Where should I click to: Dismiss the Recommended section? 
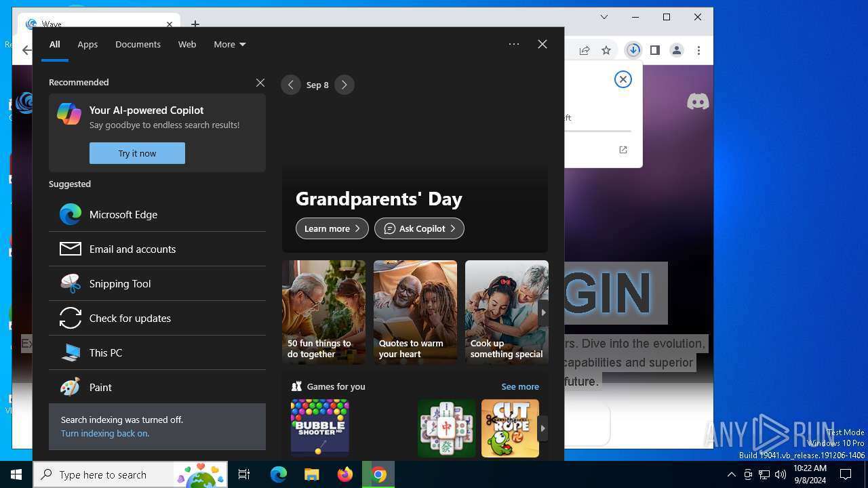(x=260, y=83)
